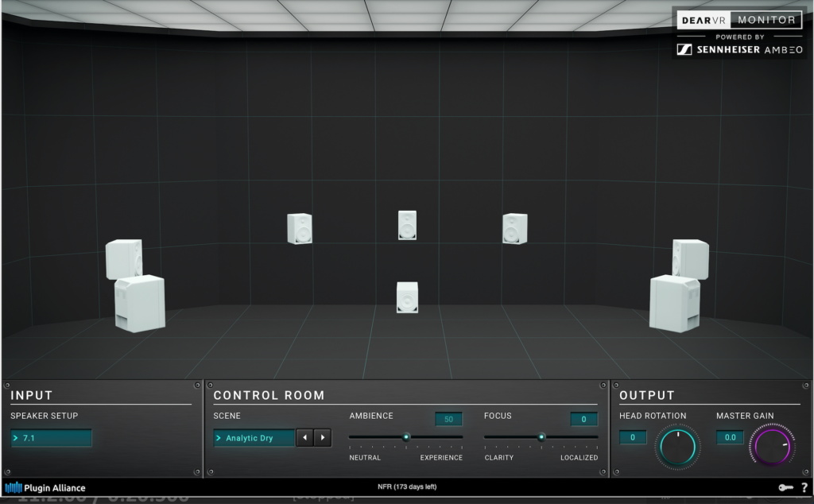Open the key license icon
This screenshot has width=814, height=504.
(x=784, y=487)
